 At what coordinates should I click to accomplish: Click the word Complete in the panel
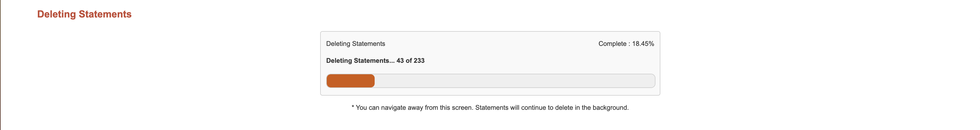pos(612,44)
